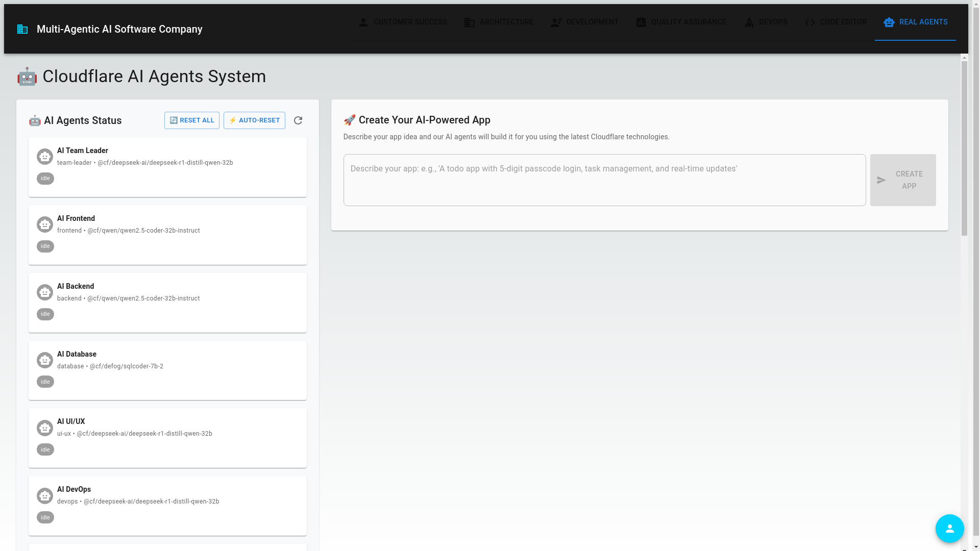Viewport: 980px width, 551px height.
Task: Open the floating user profile button
Action: click(x=950, y=529)
